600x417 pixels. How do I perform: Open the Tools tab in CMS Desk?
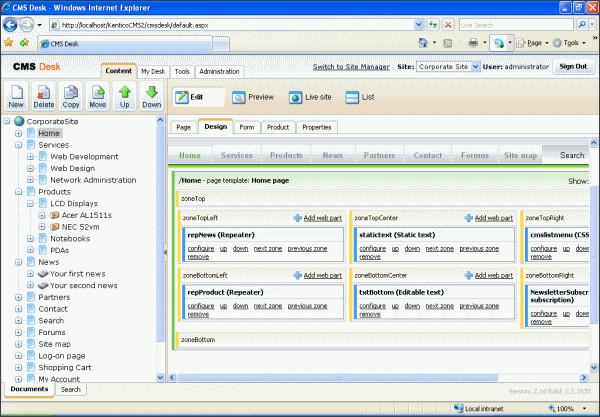[182, 72]
